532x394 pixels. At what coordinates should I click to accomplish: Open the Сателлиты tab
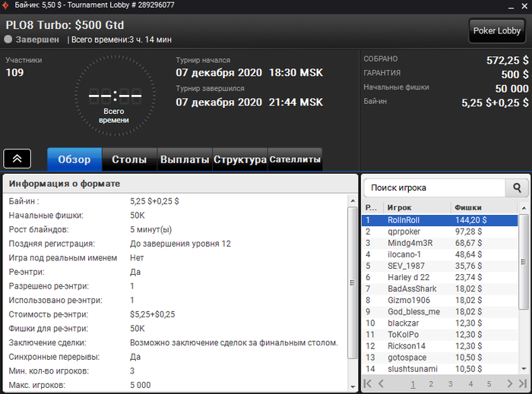(x=295, y=159)
